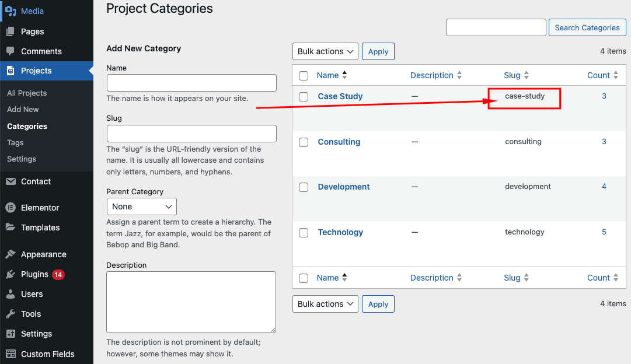The height and width of the screenshot is (364, 631).
Task: Sort by Description using bottom footer arrows
Action: (459, 278)
